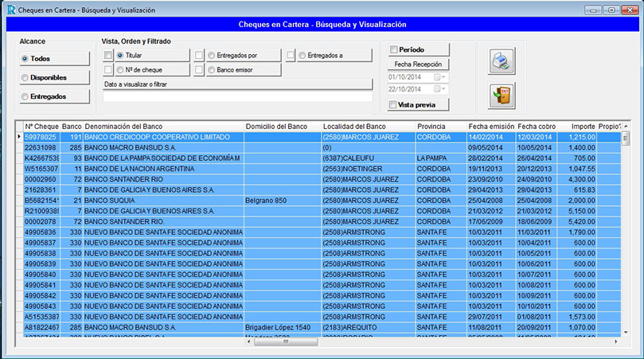Click the printer icon button
This screenshot has width=644, height=359.
pos(502,60)
